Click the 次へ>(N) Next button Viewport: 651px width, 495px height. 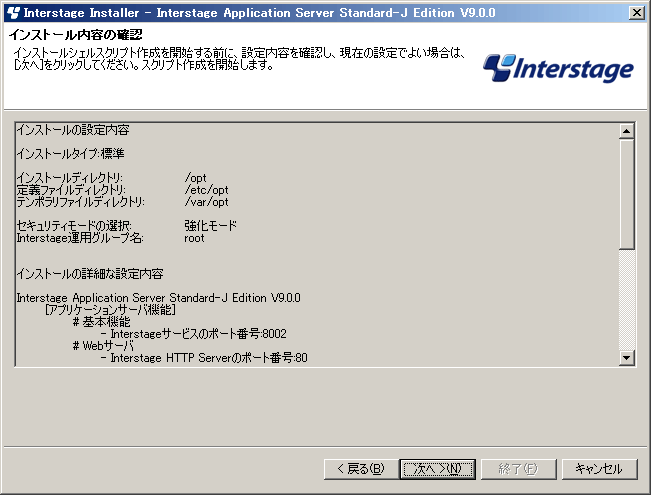438,469
